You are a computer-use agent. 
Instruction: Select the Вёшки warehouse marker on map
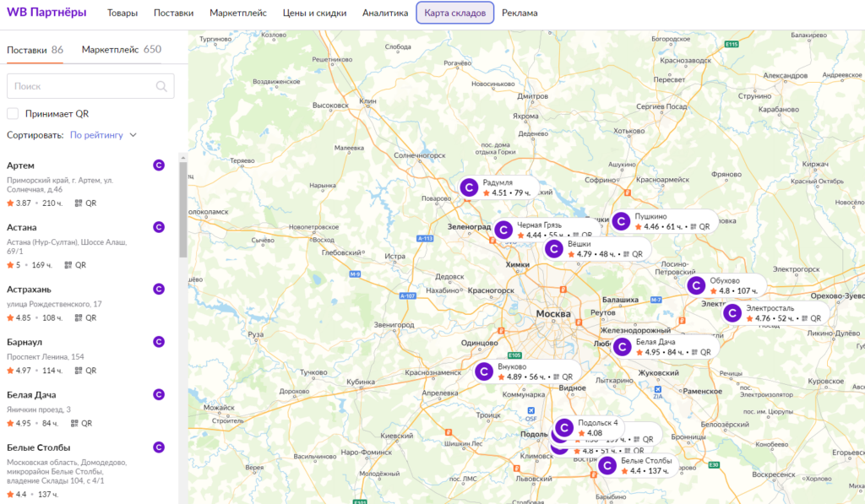click(554, 249)
